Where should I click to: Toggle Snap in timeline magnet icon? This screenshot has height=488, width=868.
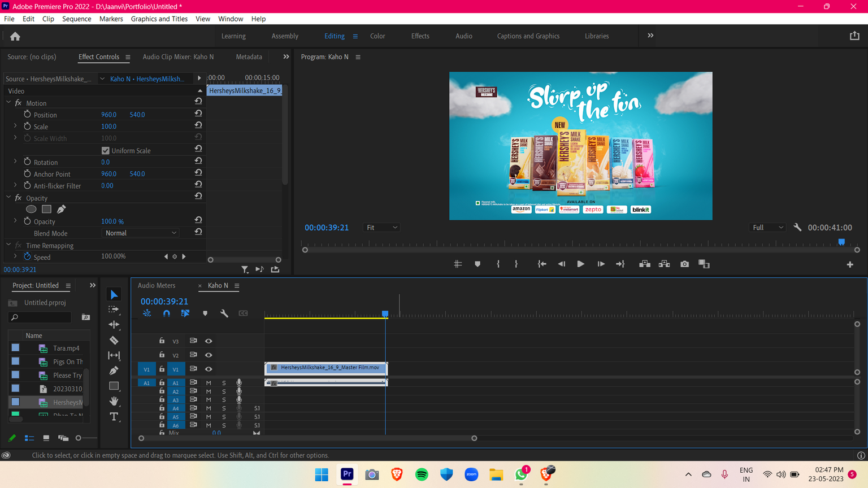pos(166,313)
